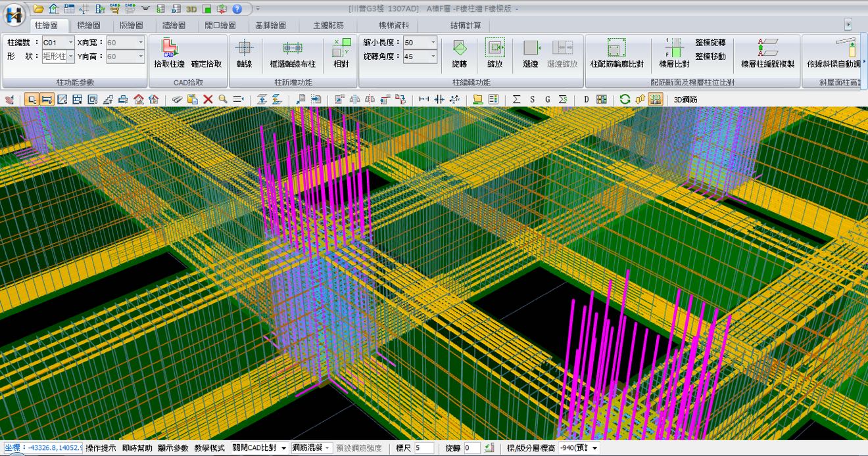Open the 結構計算 tab
Screen dimensions: 868x456
click(x=466, y=25)
